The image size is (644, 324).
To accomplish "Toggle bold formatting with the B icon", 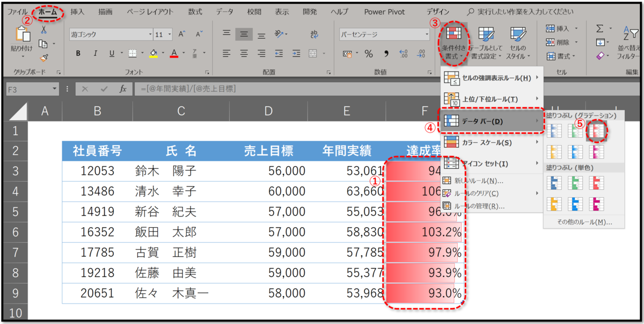I will tap(78, 53).
